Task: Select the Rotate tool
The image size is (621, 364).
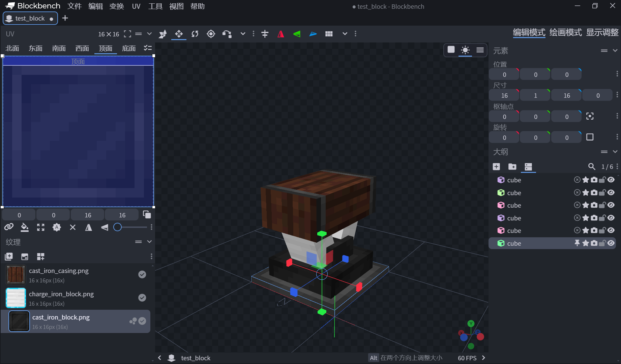Action: (x=195, y=34)
